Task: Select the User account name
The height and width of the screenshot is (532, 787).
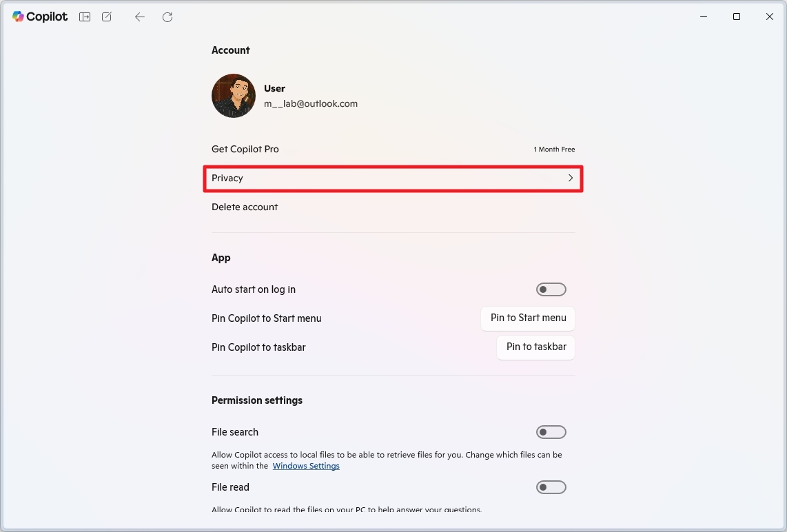Action: point(274,88)
